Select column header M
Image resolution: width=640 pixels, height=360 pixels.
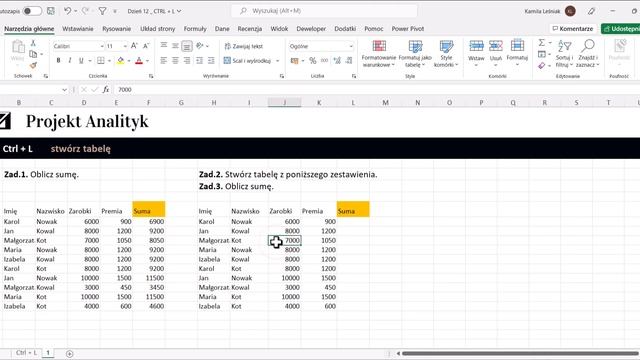point(385,102)
